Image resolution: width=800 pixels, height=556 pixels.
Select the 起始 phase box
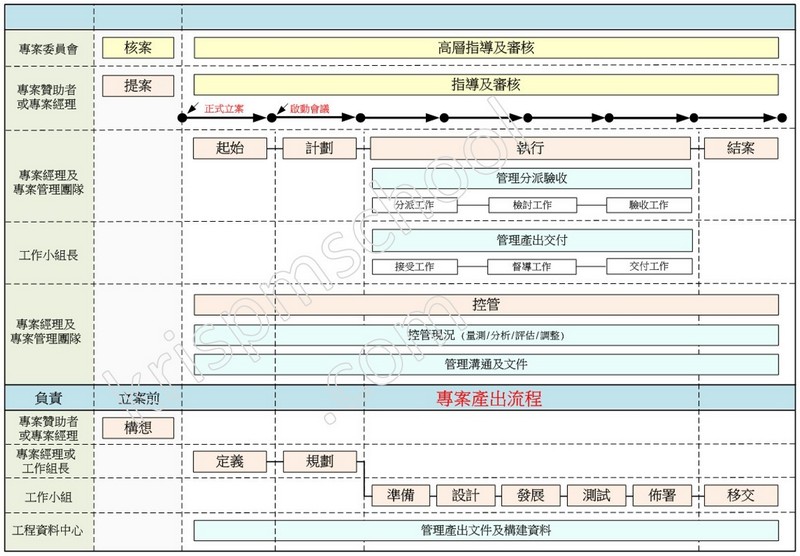(231, 149)
